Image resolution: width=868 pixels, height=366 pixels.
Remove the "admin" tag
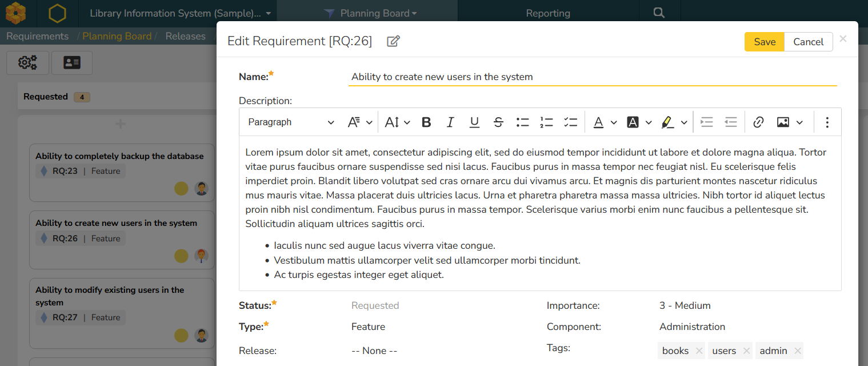(798, 351)
